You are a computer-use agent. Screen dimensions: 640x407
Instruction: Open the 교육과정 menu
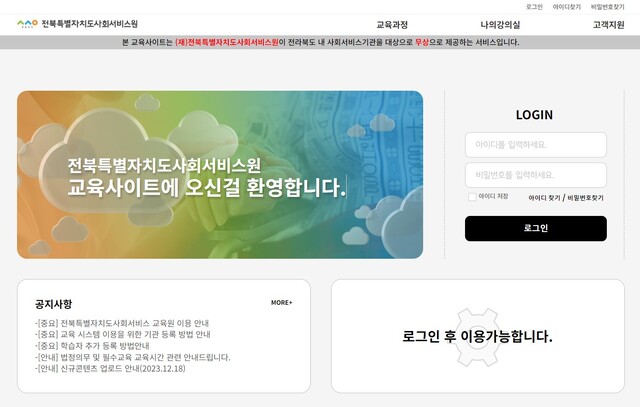(x=392, y=25)
